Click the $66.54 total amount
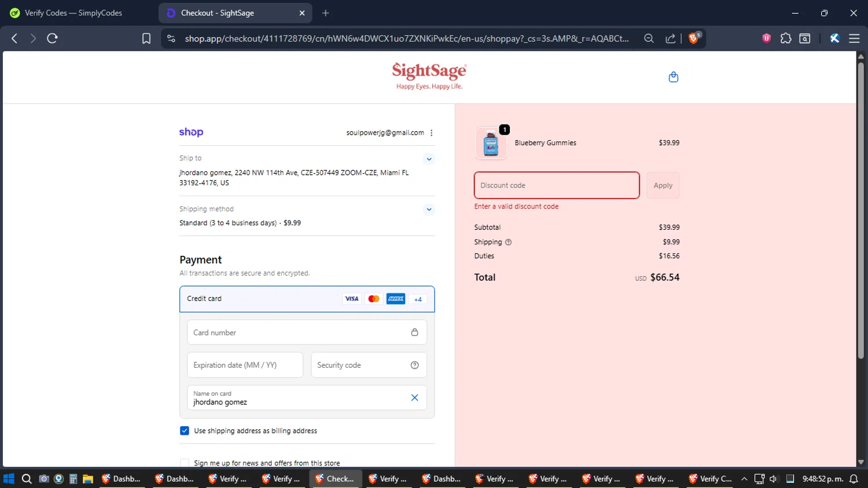This screenshot has width=868, height=488. (x=664, y=277)
